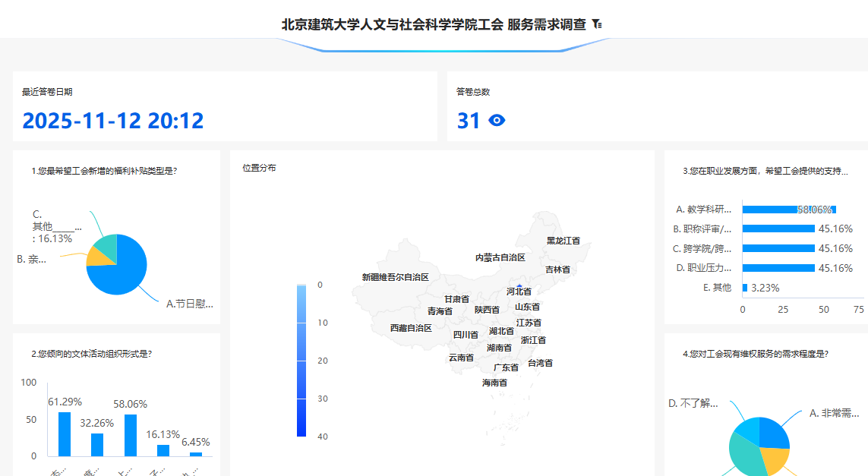This screenshot has height=476, width=868.
Task: Click the A. 非常需 slice in question 4 pie
Action: click(x=776, y=432)
